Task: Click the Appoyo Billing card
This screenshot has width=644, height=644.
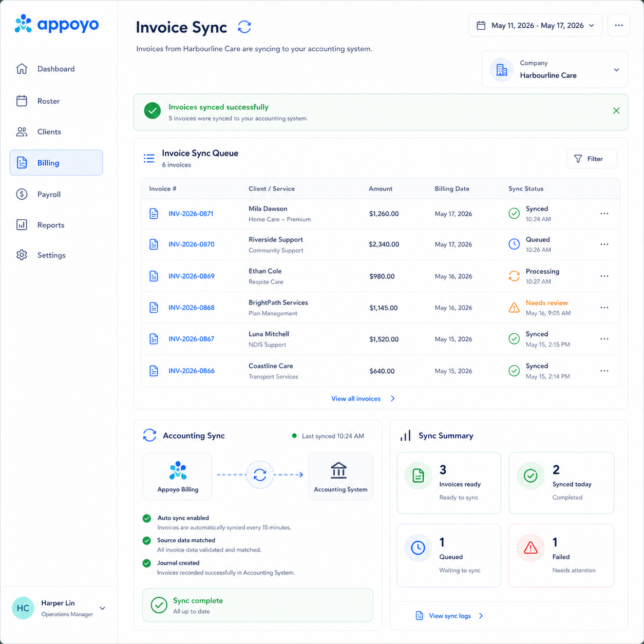Action: click(177, 477)
